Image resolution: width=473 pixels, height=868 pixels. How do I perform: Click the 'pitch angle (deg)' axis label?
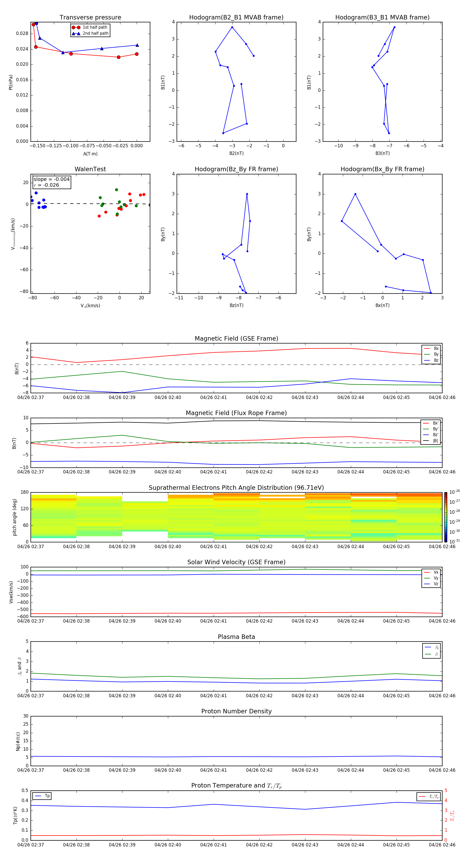pyautogui.click(x=14, y=517)
